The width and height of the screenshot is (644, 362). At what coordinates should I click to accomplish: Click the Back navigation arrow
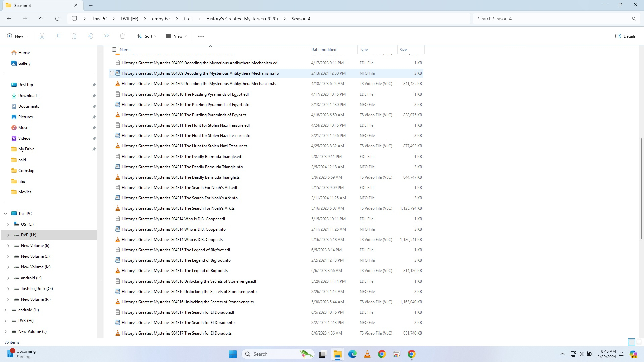(x=9, y=19)
